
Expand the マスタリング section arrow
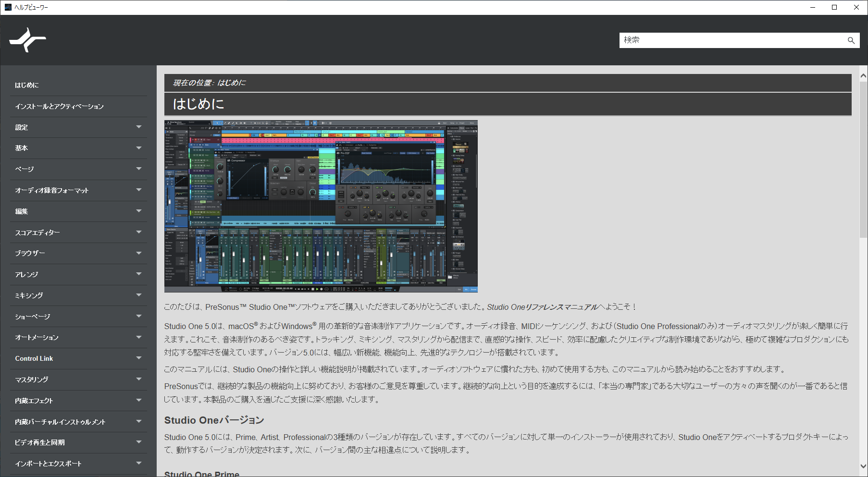139,379
